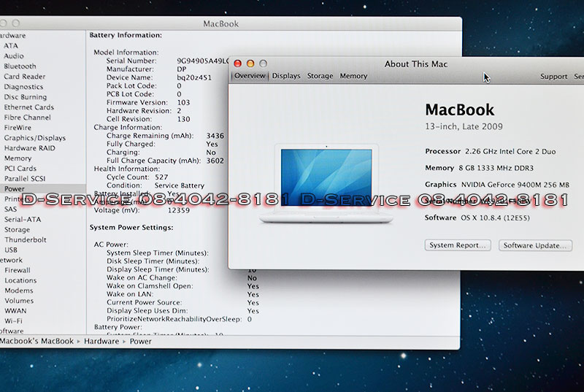Select Diagnostics in sidebar
This screenshot has height=392, width=584.
[23, 87]
